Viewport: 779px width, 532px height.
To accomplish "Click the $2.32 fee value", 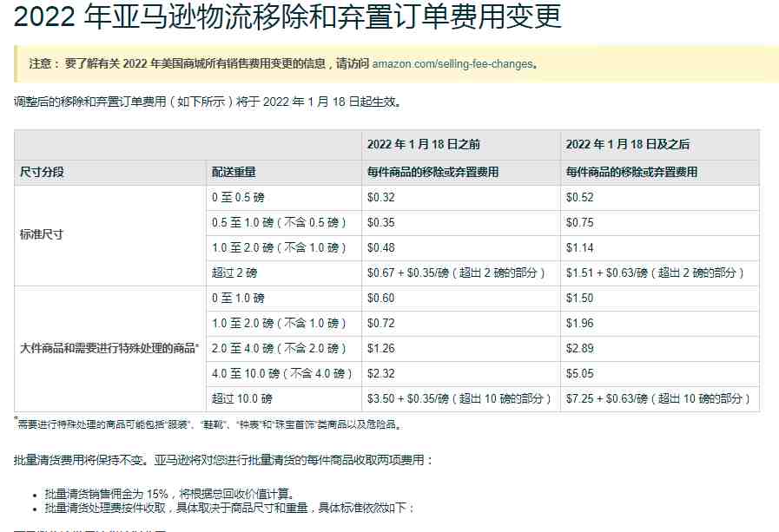I will tap(381, 374).
